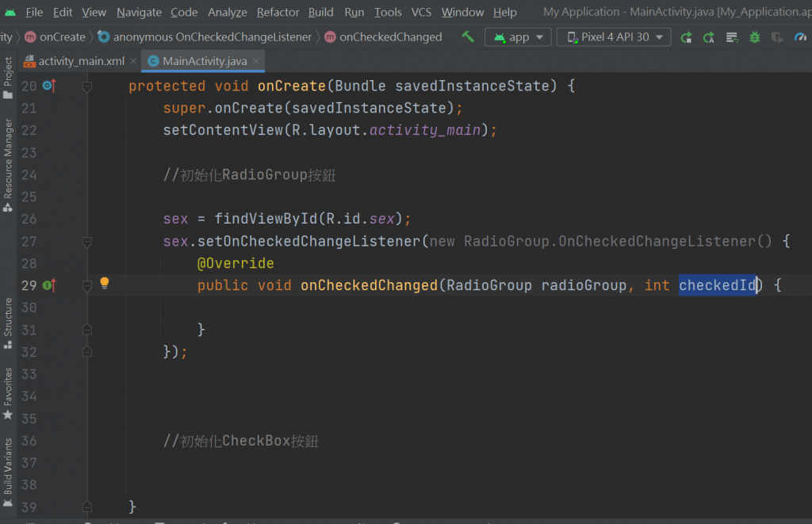
Task: Collapse the onCreate method fold on line 20
Action: (x=87, y=86)
